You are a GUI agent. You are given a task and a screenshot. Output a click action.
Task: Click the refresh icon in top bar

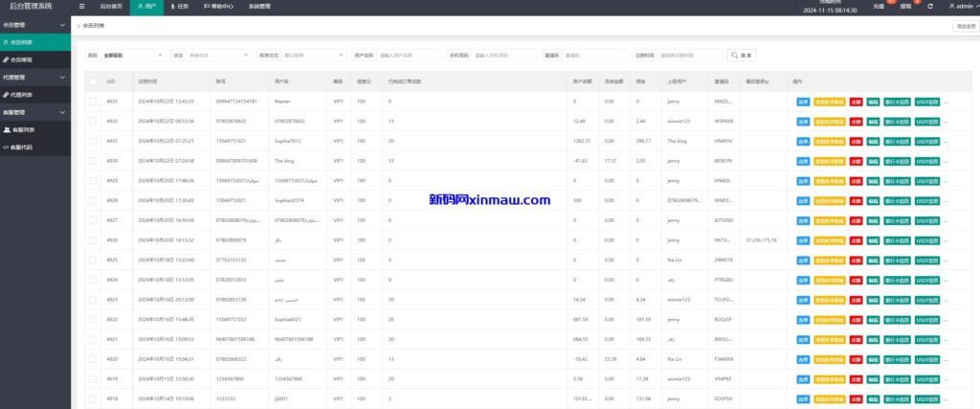point(930,6)
